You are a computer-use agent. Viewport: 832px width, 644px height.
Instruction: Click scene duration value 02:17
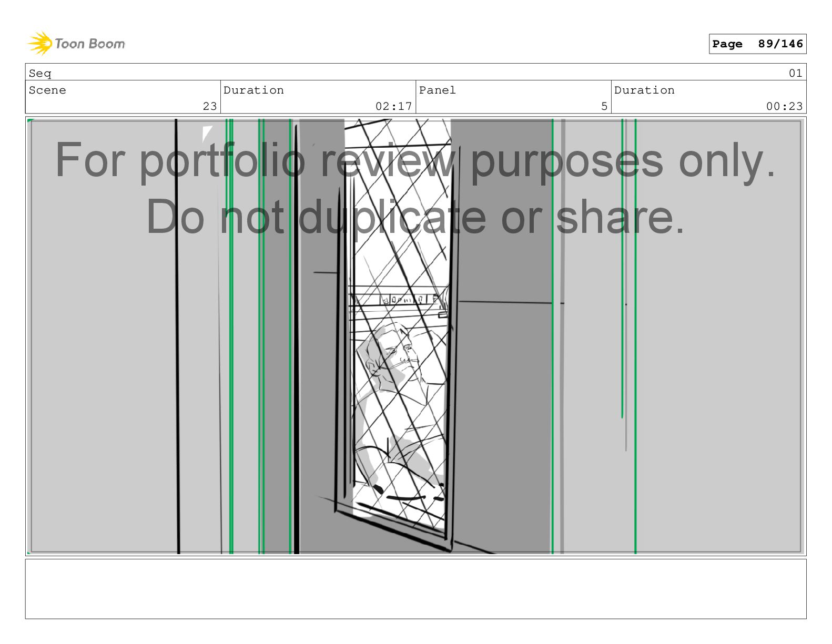[x=393, y=106]
